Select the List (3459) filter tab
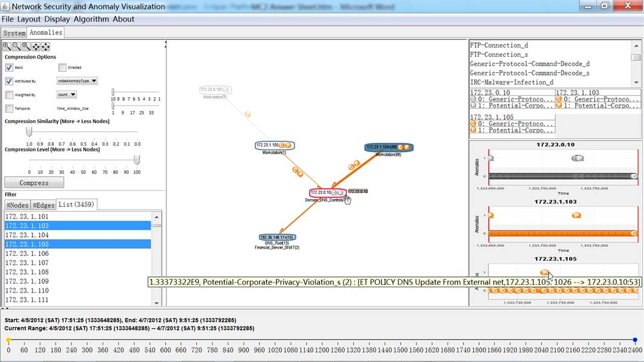Screen dimensions: 644x362 (x=77, y=205)
